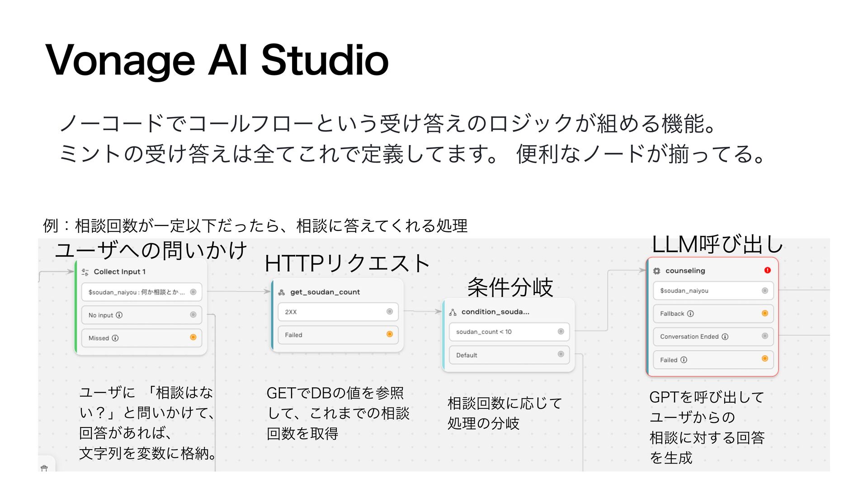868x488 pixels.
Task: Select the Collect Input 1 node title
Action: [120, 272]
